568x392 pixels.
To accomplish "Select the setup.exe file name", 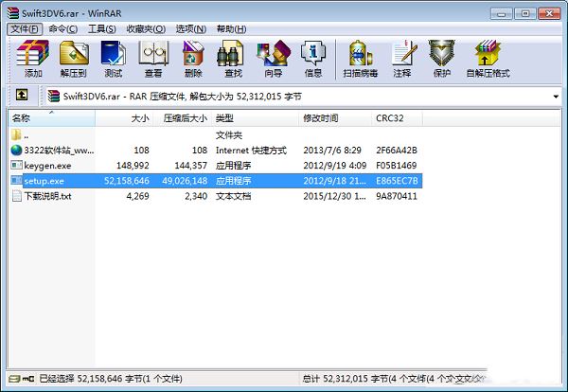I will 44,181.
